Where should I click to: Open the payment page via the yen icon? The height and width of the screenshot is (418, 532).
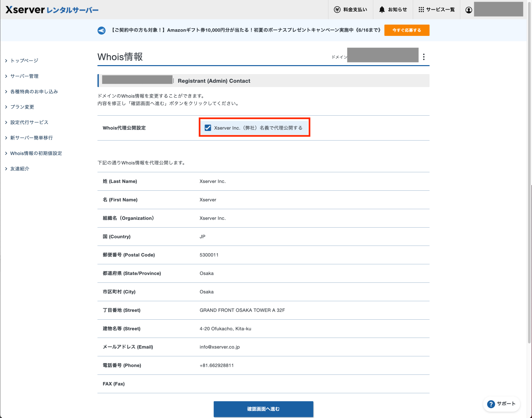pyautogui.click(x=337, y=9)
